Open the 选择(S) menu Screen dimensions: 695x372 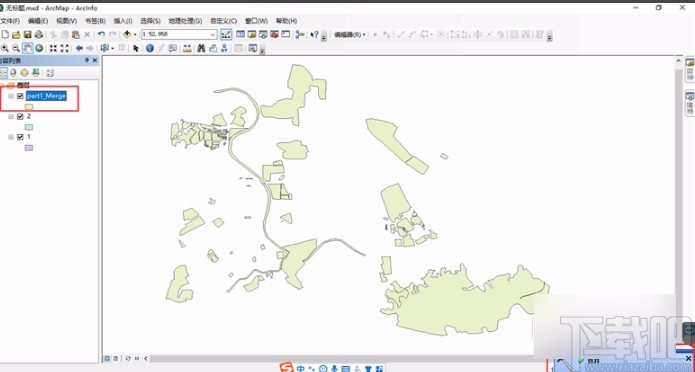pos(150,21)
